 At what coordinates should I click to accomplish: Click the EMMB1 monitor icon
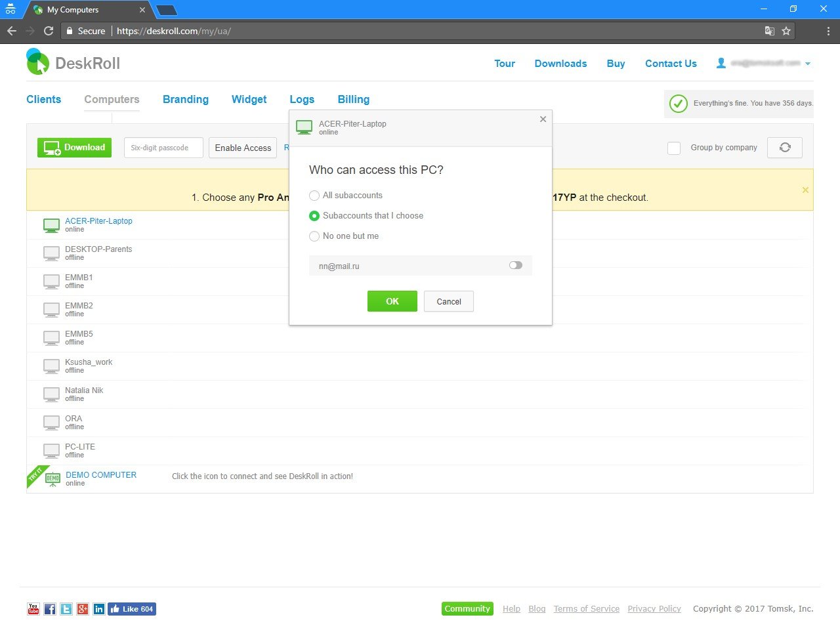pos(51,282)
